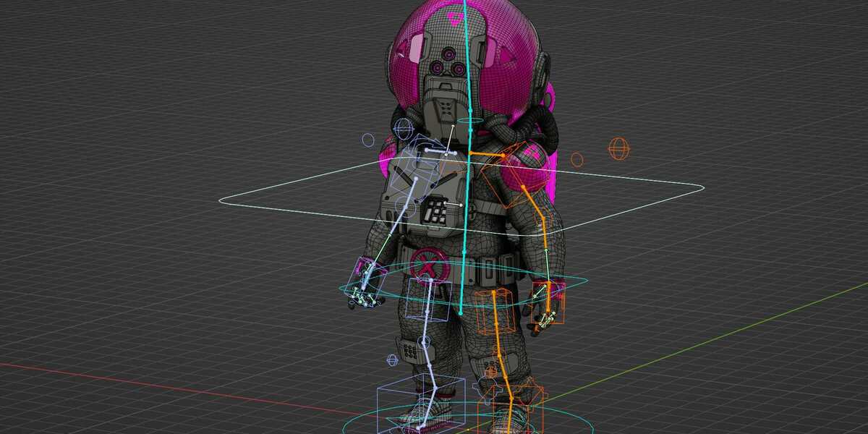Select the small blue sphere control beside the knee
Screen dimensions: 868x434
pos(393,359)
